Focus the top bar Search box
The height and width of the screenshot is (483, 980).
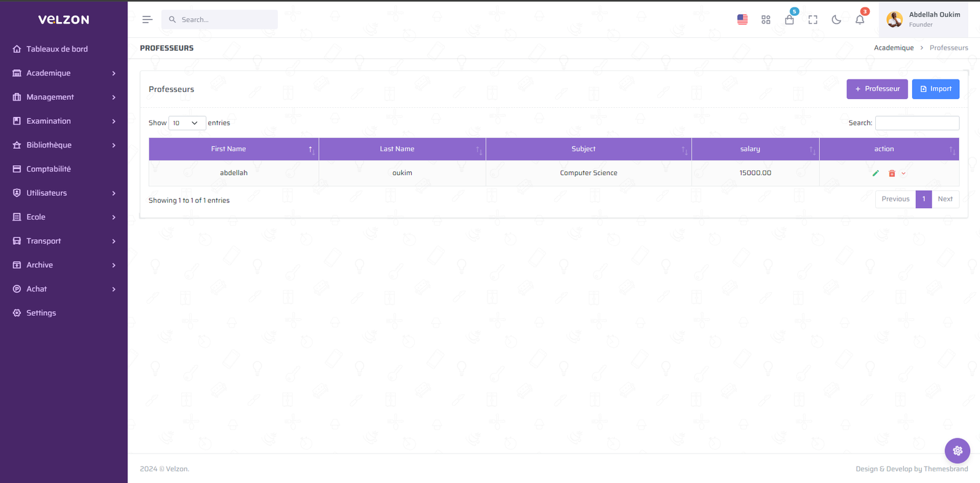click(x=219, y=20)
